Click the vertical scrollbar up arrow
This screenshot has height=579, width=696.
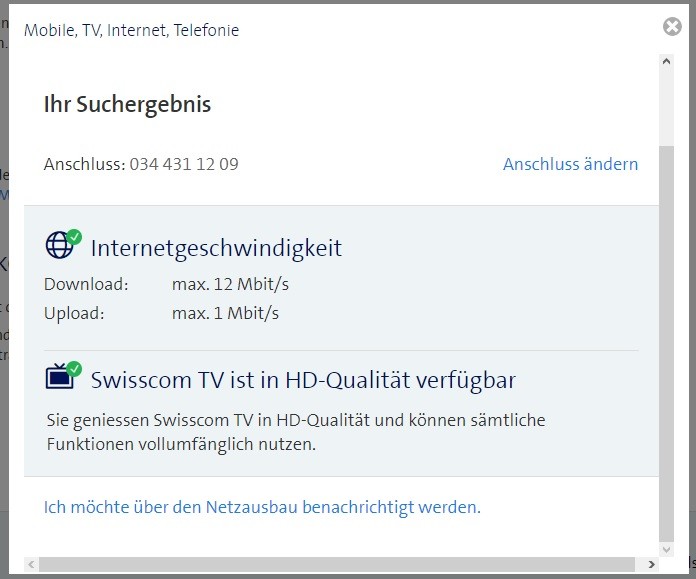(666, 61)
